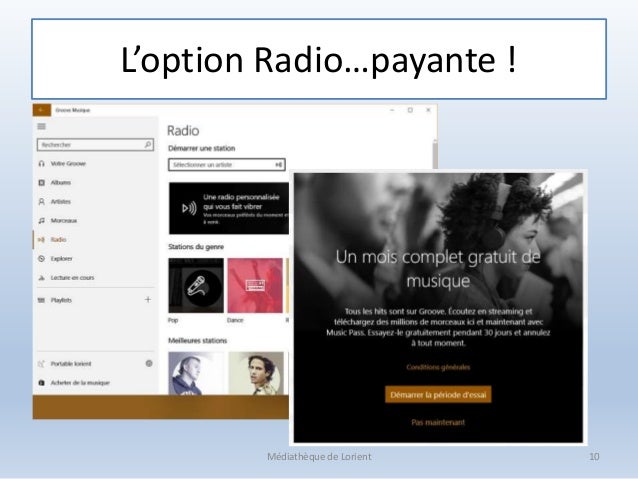Click the orange back arrow in Groove Musique
Image resolution: width=638 pixels, height=479 pixels.
(42, 110)
